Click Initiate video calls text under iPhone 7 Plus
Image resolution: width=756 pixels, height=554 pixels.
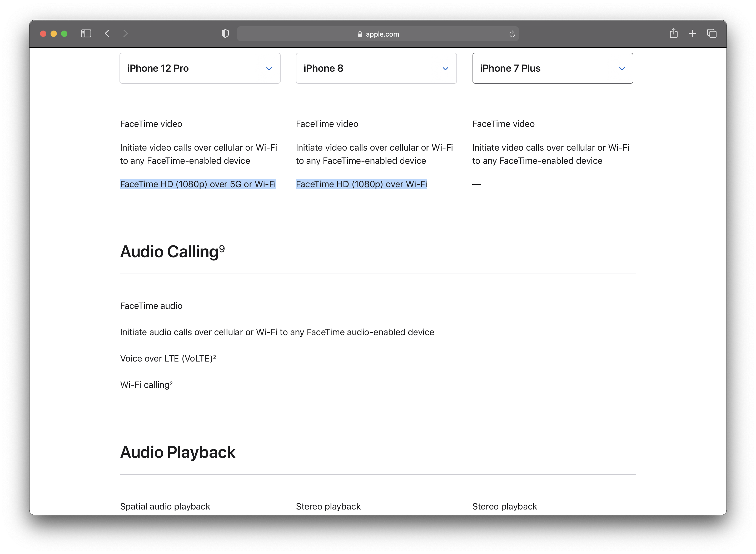click(x=551, y=154)
